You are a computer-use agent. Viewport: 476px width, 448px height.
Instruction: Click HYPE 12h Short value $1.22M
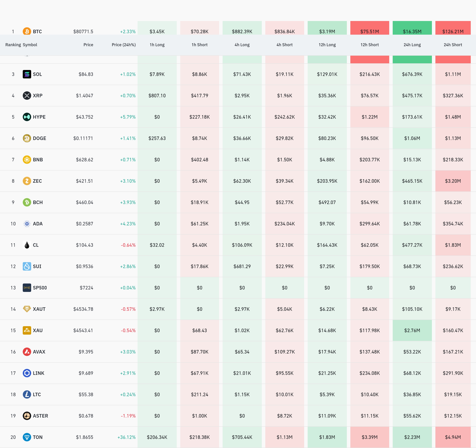click(x=370, y=117)
